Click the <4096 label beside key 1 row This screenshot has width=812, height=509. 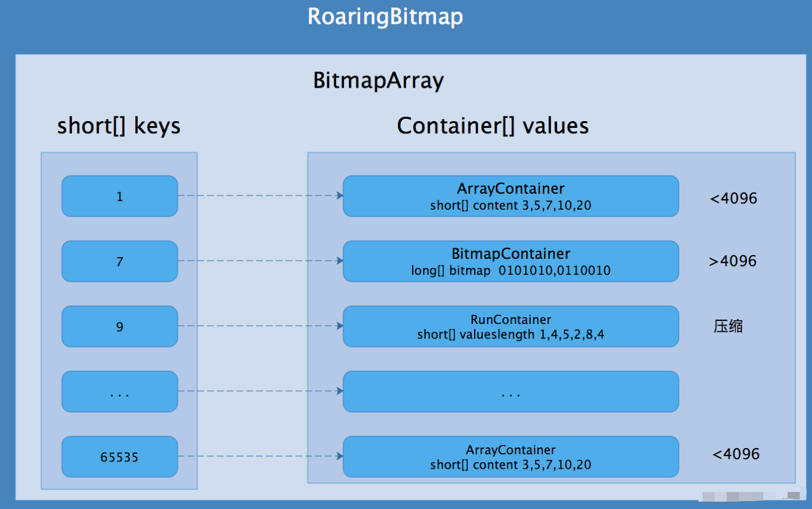(x=733, y=198)
